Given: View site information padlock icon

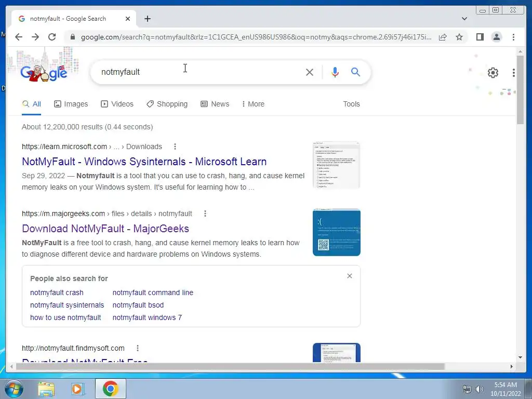Looking at the screenshot, I should pyautogui.click(x=72, y=37).
